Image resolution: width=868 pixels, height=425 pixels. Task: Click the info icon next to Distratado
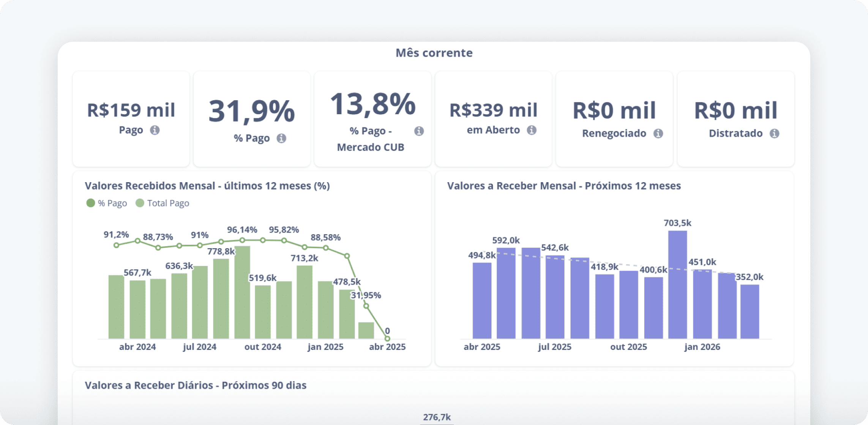pyautogui.click(x=774, y=134)
